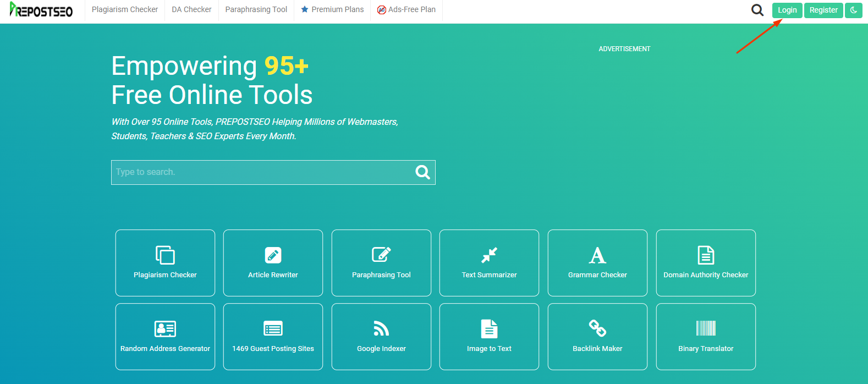Click the Domain Authority Checker document icon

click(706, 255)
